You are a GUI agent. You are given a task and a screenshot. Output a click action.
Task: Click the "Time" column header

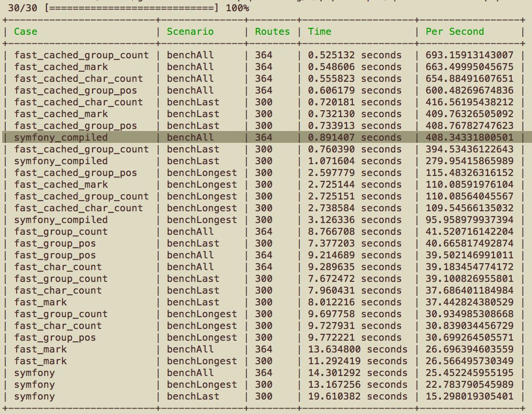coord(319,32)
